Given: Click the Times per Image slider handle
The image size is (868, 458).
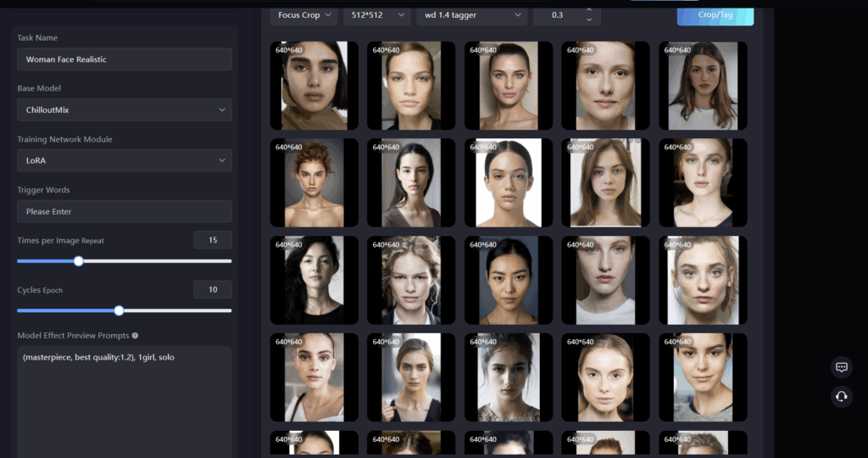Looking at the screenshot, I should click(x=79, y=261).
